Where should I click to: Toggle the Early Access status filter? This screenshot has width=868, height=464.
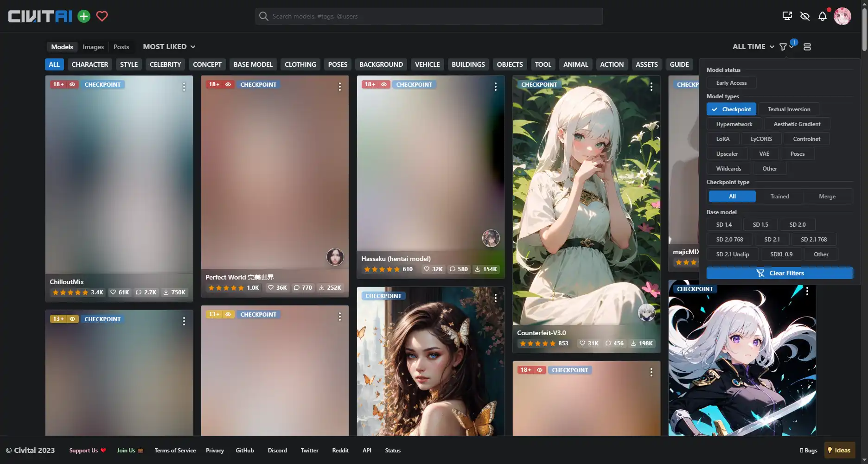731,83
